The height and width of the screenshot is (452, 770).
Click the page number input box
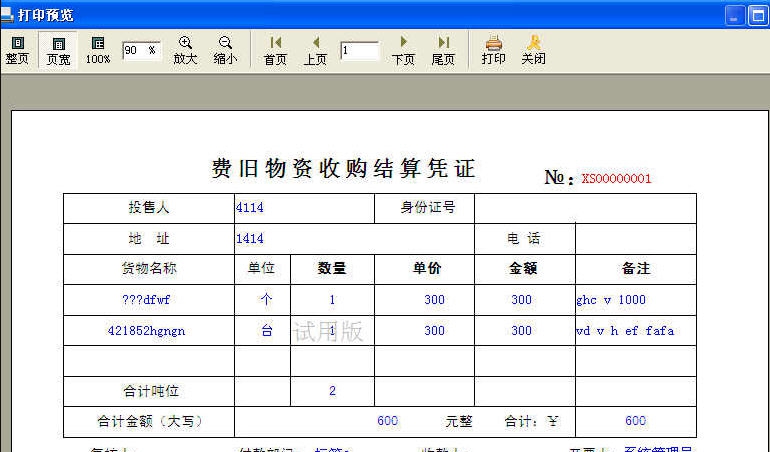tap(359, 50)
